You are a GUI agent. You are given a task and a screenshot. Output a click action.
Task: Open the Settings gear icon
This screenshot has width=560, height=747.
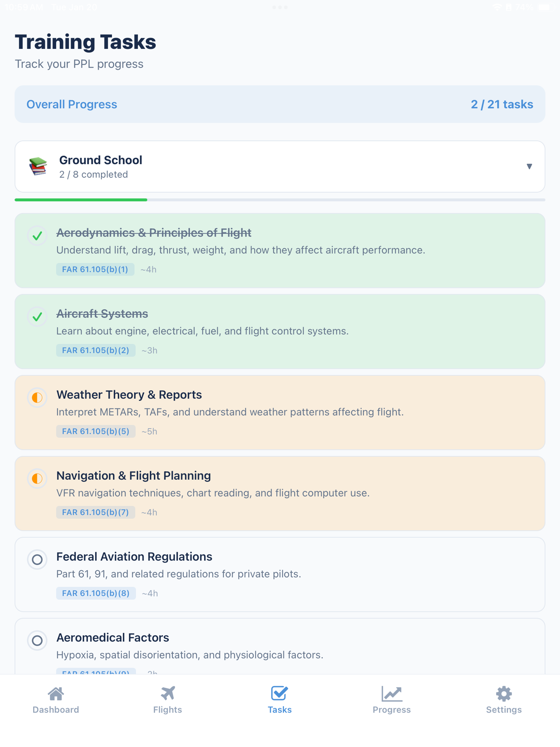click(504, 694)
